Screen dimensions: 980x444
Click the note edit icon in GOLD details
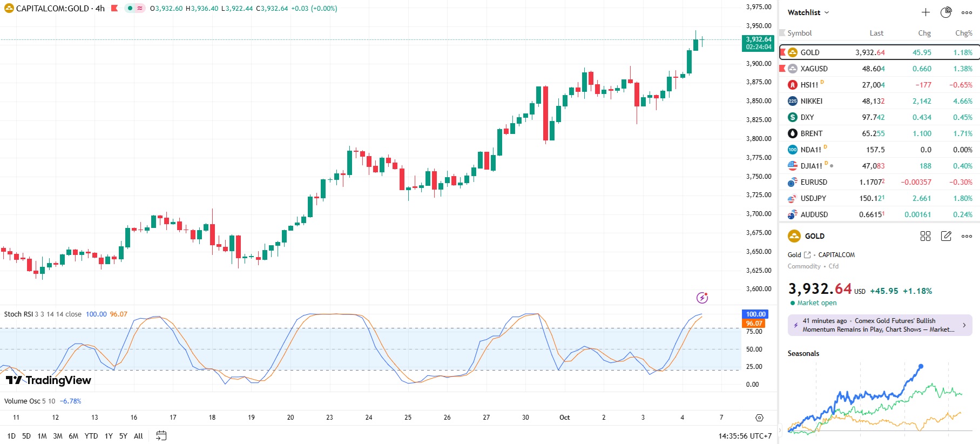(946, 236)
